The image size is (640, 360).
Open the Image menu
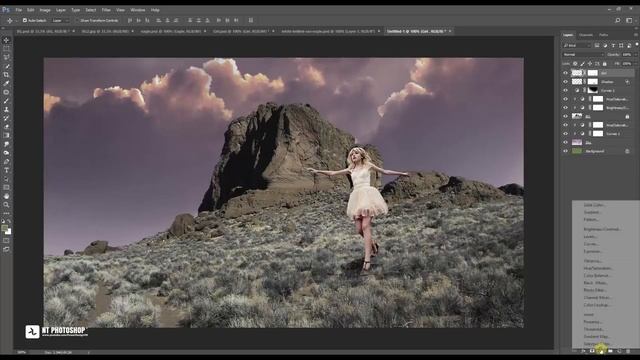[x=45, y=10]
